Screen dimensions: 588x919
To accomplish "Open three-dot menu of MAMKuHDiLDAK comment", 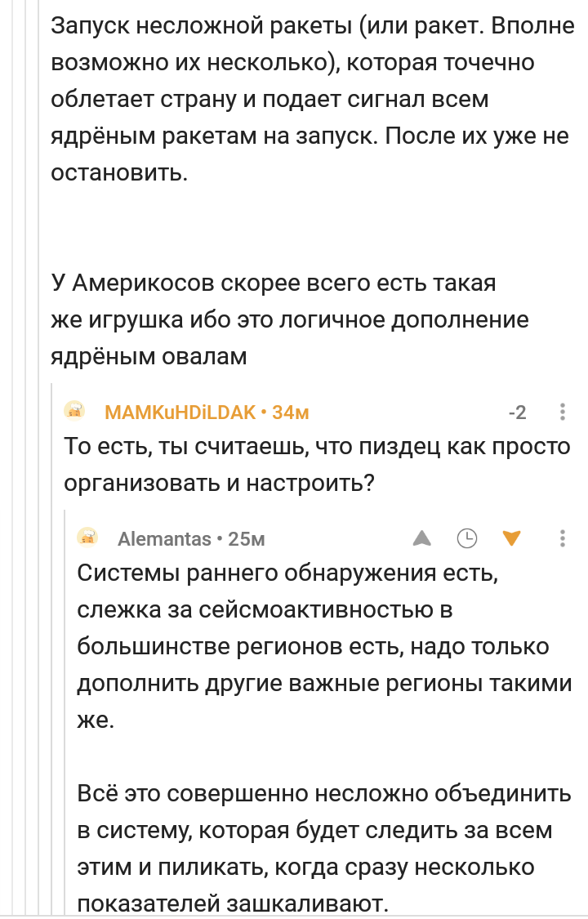I will coord(562,412).
